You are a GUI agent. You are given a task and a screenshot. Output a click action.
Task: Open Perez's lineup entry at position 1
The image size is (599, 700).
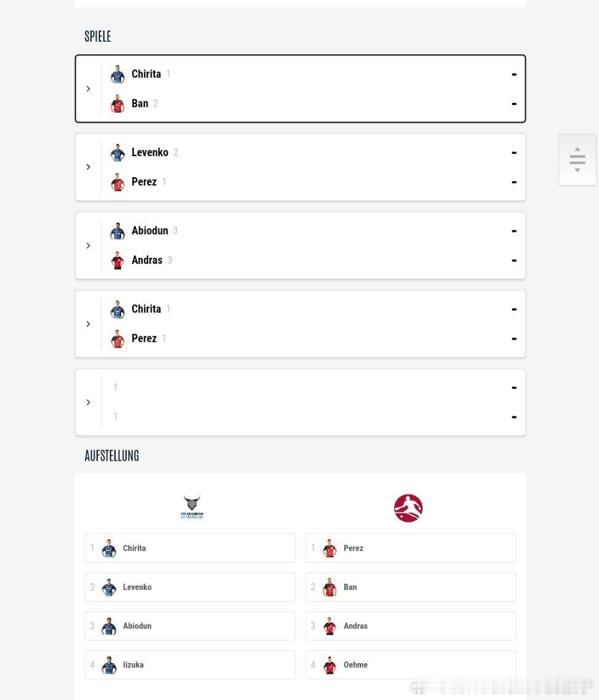point(410,548)
